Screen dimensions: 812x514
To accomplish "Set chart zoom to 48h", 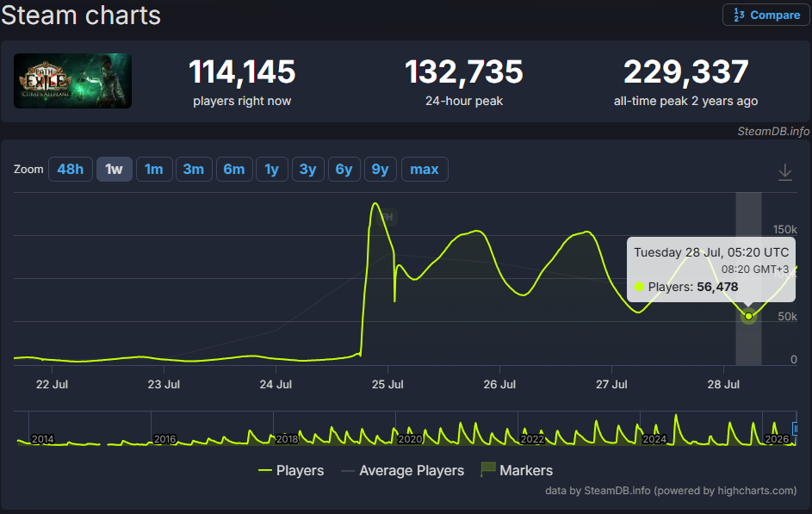I will [70, 170].
